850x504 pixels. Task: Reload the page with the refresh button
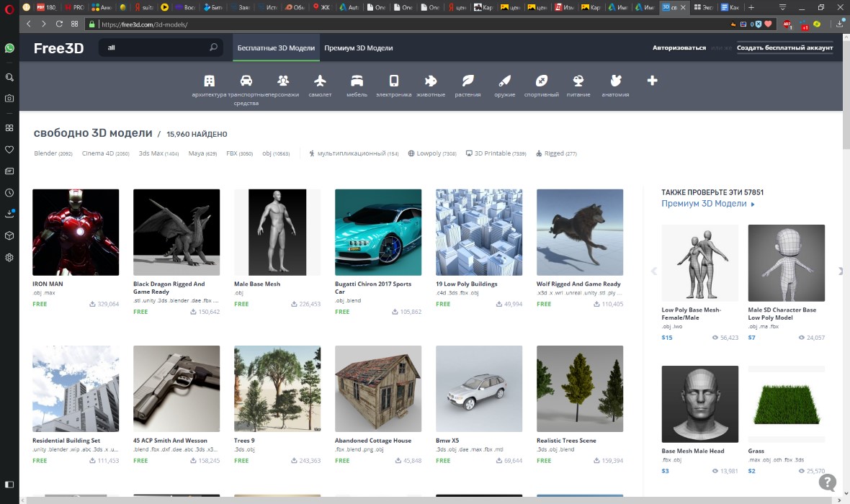pos(59,24)
